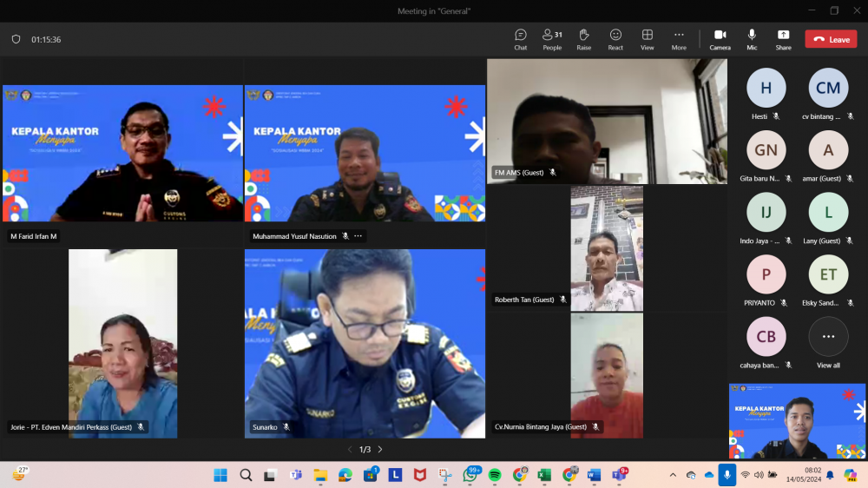The height and width of the screenshot is (488, 868).
Task: Open the meeting Chat panel
Action: point(520,39)
